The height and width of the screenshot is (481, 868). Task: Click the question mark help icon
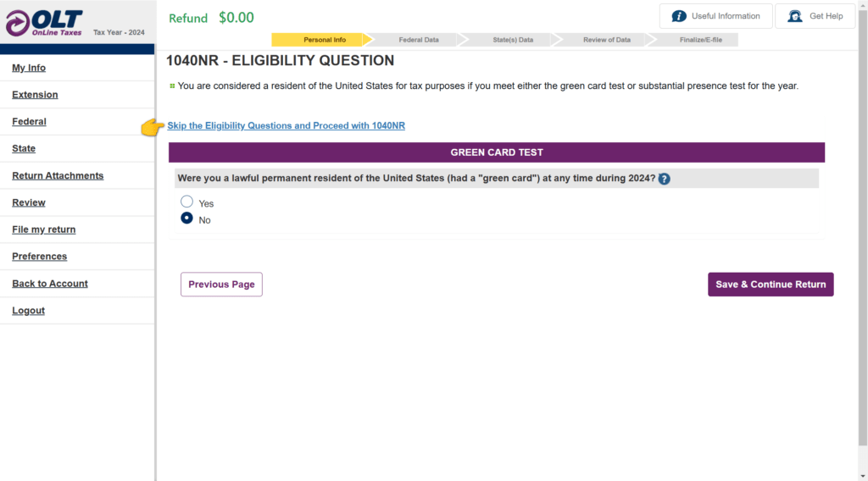click(665, 179)
